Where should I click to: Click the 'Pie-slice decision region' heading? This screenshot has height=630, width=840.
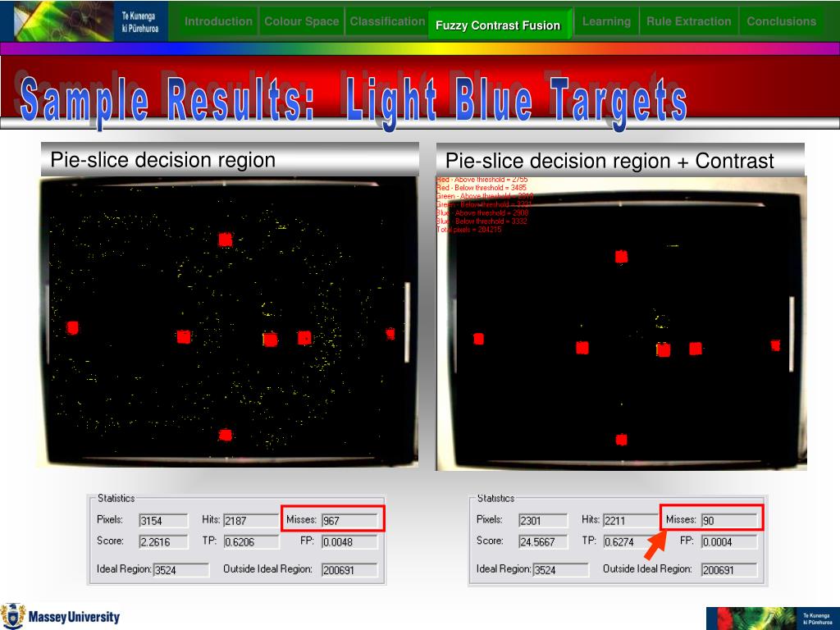[163, 160]
